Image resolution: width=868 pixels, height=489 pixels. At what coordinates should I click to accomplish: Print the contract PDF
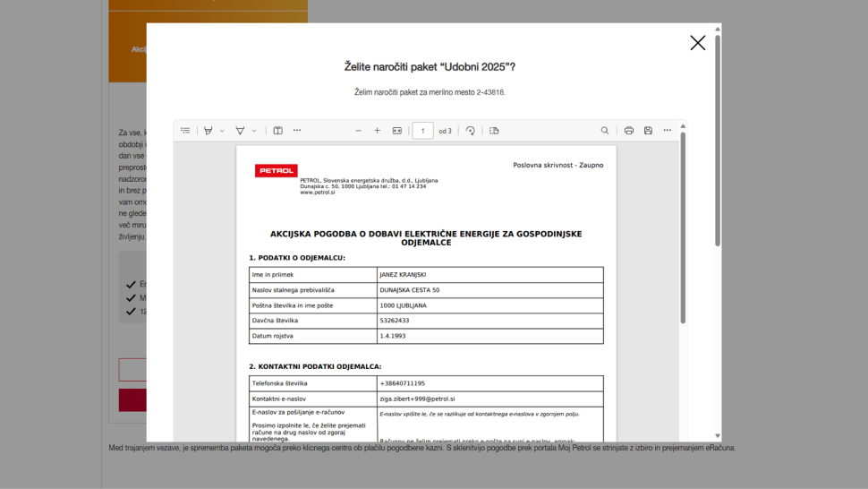(629, 131)
